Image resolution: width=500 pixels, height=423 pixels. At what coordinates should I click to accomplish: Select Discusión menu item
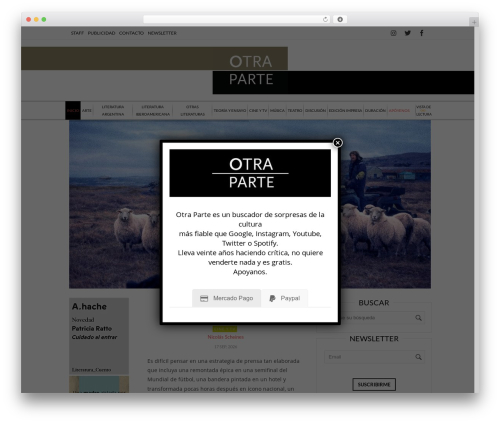coord(315,110)
